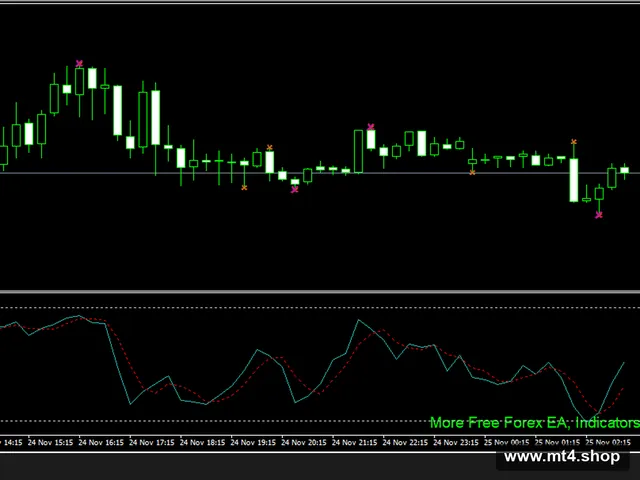Select the magenta X below the small 20:15 candle
Screen dimensions: 640x480
[295, 189]
